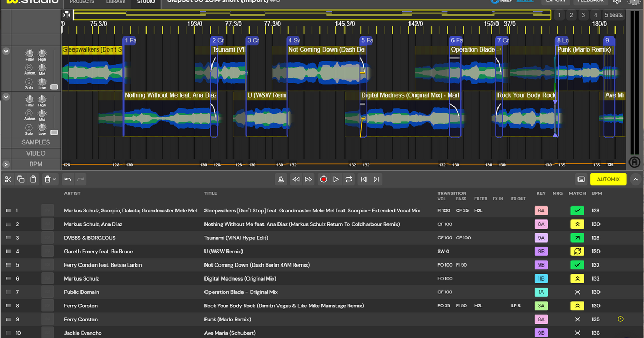644x338 pixels.
Task: Click match icon for Tsunami row
Action: coord(577,238)
